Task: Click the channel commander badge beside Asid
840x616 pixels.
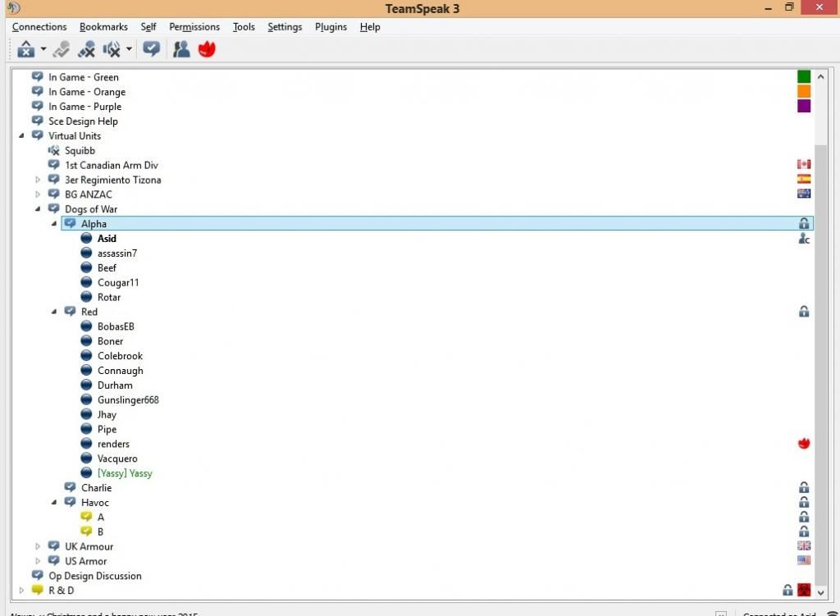Action: pos(804,239)
